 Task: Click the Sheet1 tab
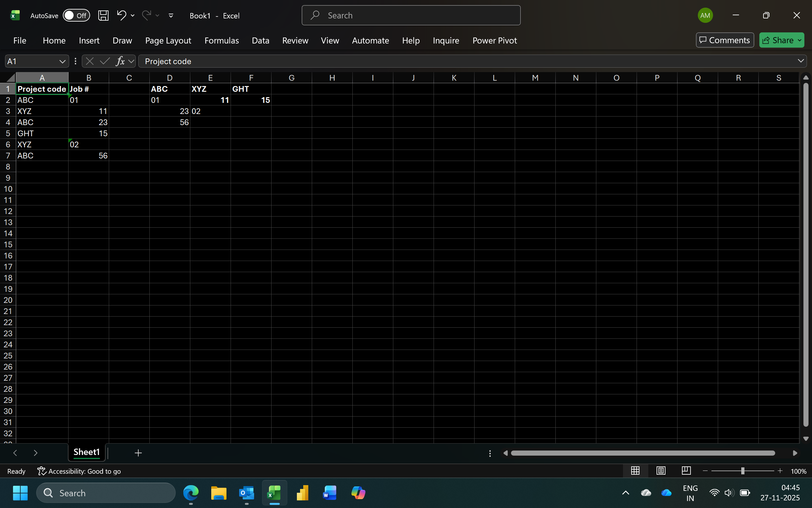coord(87,452)
